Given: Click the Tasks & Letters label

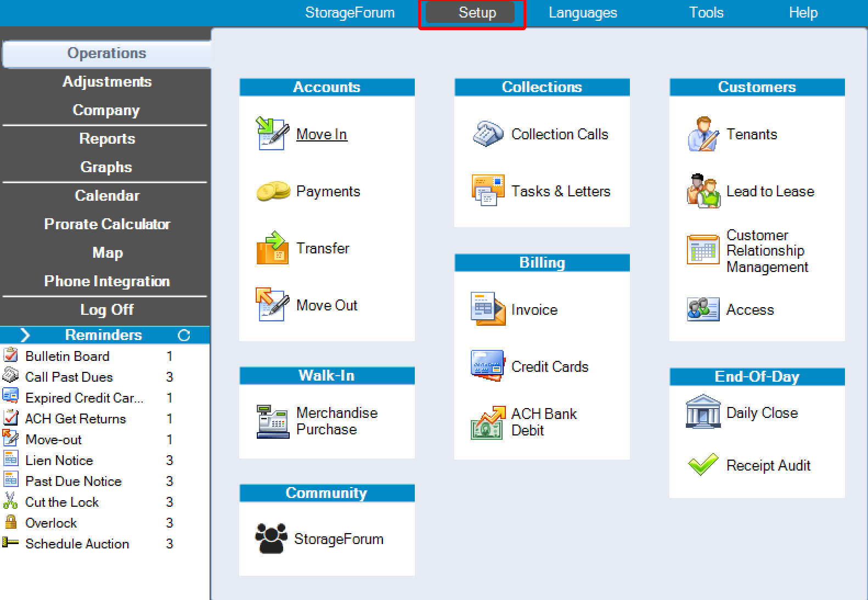Looking at the screenshot, I should (x=561, y=191).
